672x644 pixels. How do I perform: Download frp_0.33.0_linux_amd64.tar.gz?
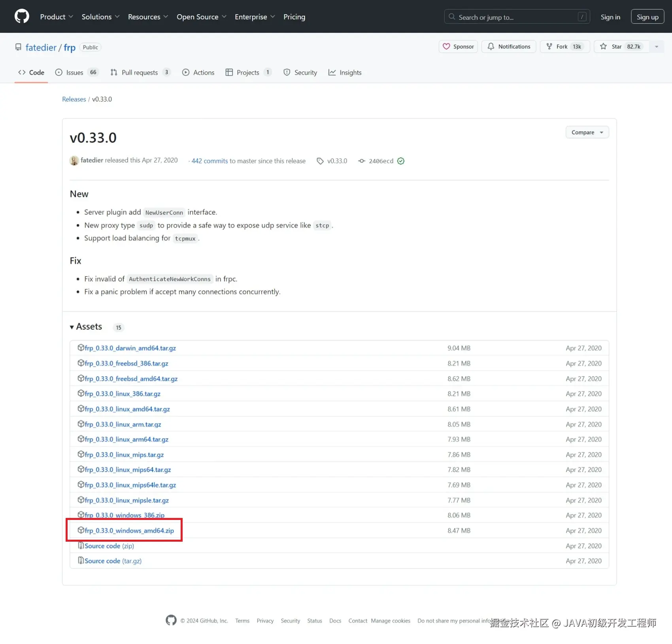pos(127,409)
